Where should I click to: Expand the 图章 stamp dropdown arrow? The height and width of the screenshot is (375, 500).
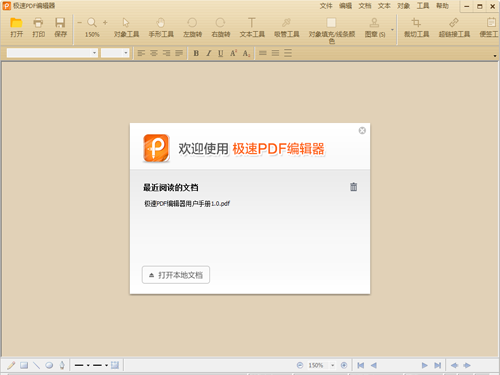pyautogui.click(x=392, y=30)
